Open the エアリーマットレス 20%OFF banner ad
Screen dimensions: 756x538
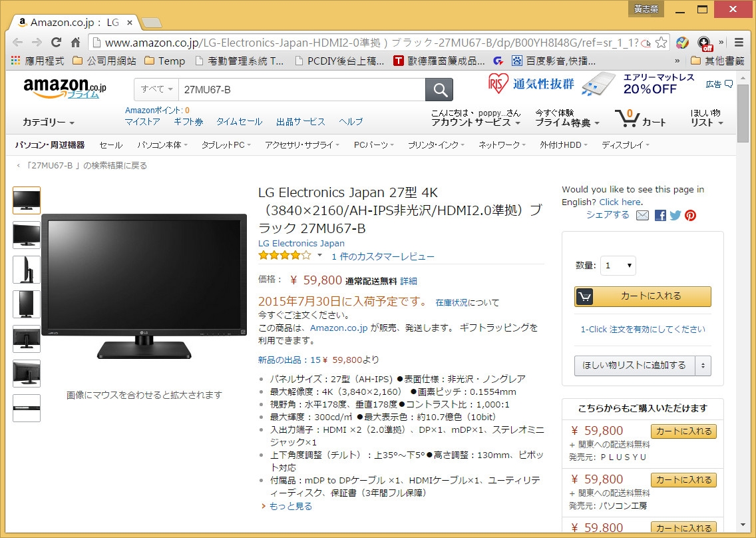[591, 85]
